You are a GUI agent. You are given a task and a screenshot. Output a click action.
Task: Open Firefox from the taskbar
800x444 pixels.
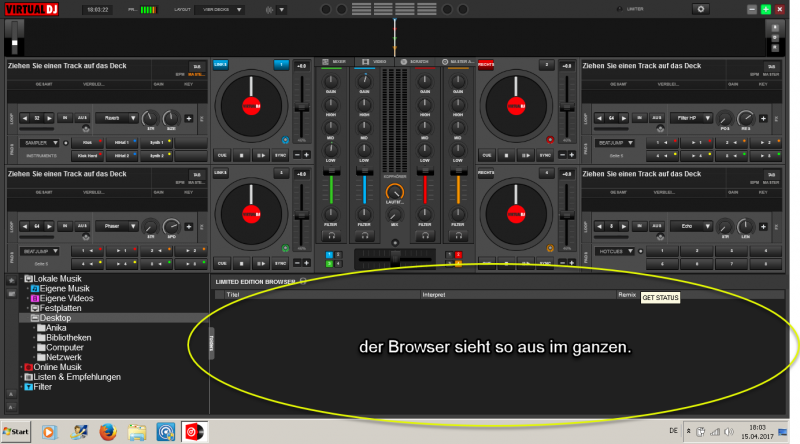pos(108,432)
